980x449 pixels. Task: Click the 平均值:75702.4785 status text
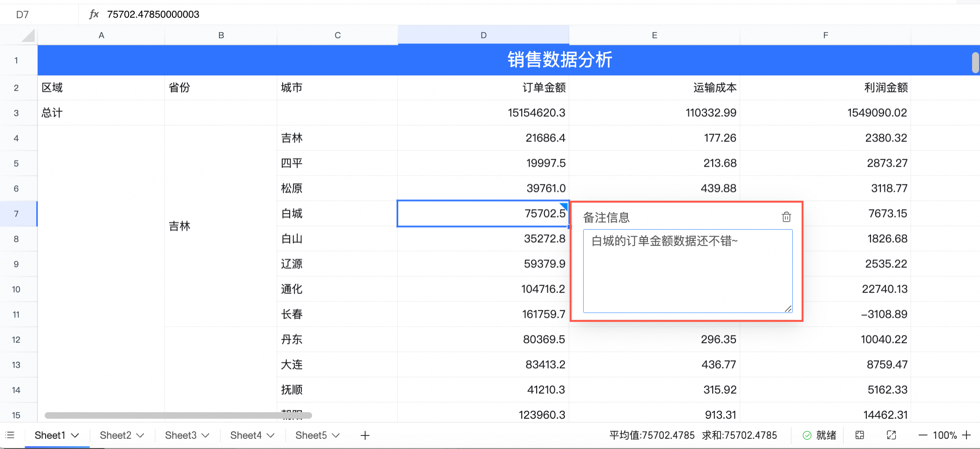coord(652,435)
